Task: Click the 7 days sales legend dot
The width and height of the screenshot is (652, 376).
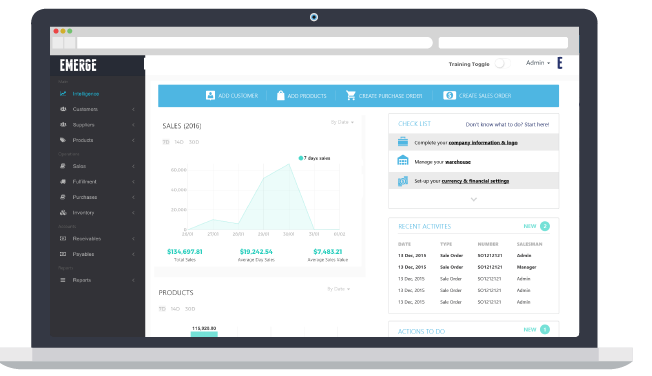Action: [301, 158]
